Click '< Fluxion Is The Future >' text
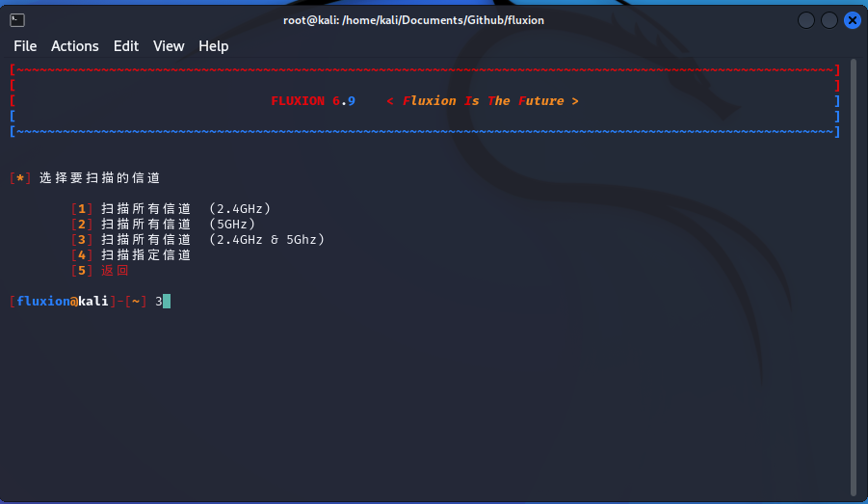 [x=482, y=101]
